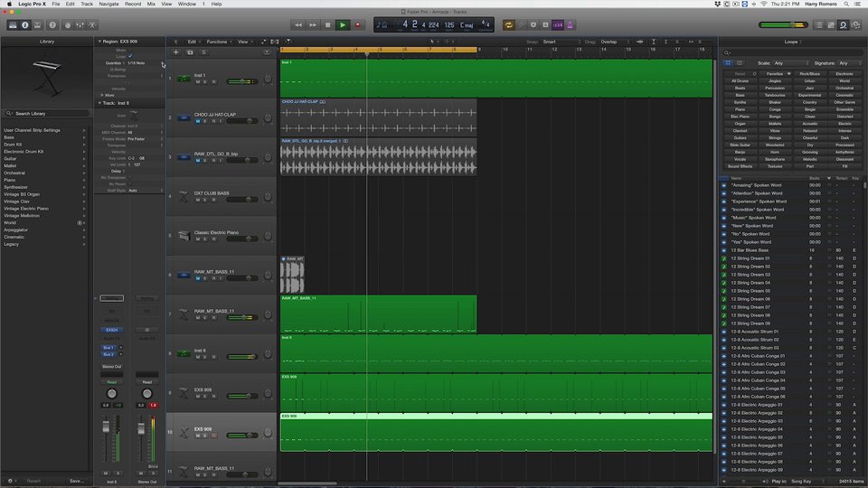Image resolution: width=868 pixels, height=488 pixels.
Task: Open the Navigate menu in menu bar
Action: point(108,4)
